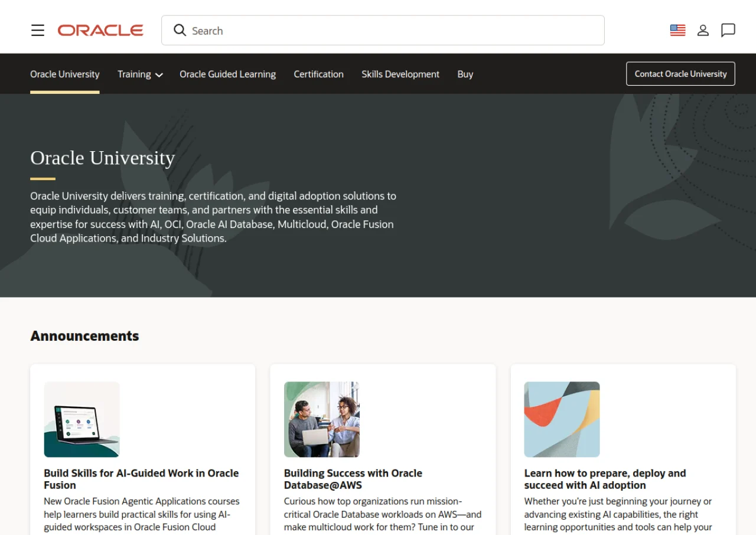756x535 pixels.
Task: Click the Contact Oracle University button
Action: pos(680,74)
